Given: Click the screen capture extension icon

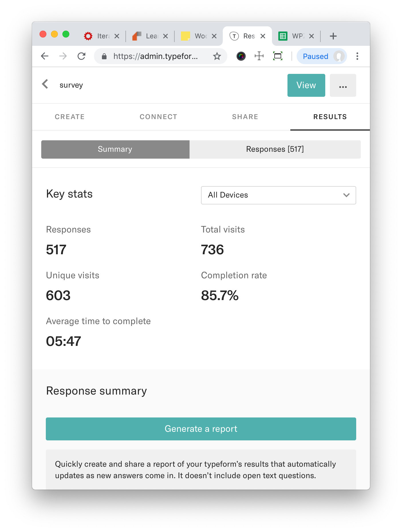Looking at the screenshot, I should tap(278, 56).
